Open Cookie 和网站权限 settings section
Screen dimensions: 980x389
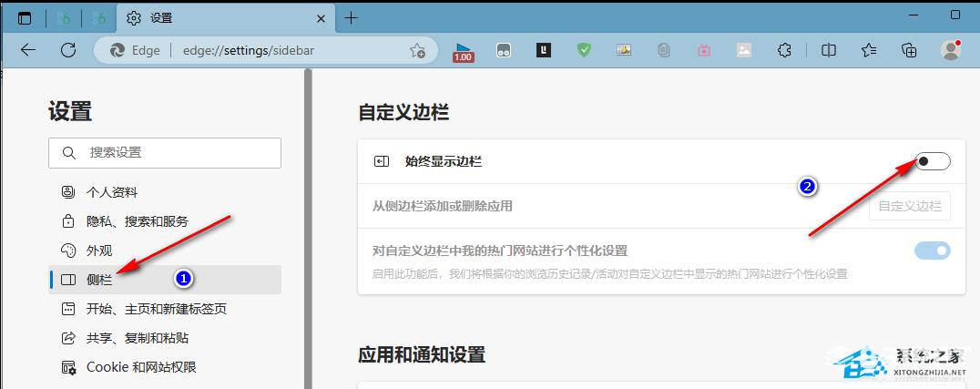click(x=165, y=367)
